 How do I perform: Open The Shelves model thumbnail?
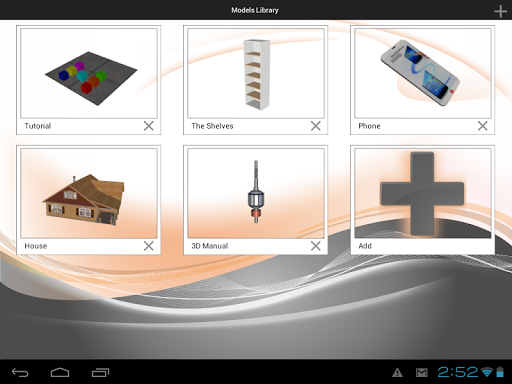[256, 73]
